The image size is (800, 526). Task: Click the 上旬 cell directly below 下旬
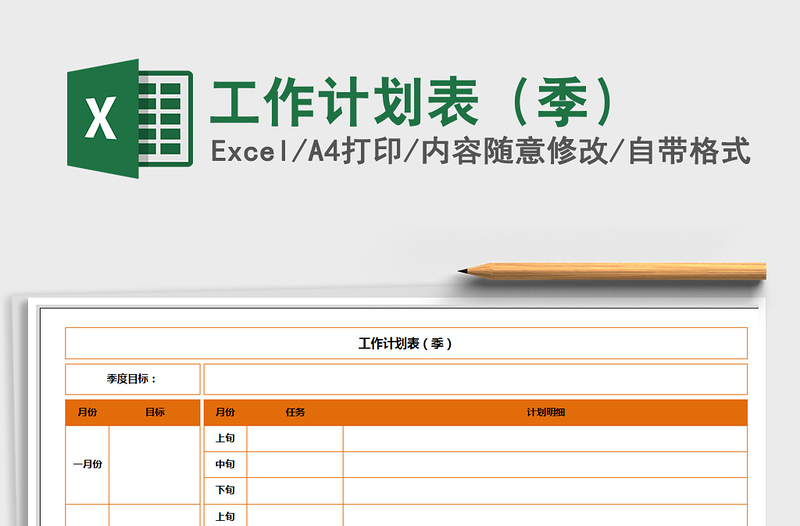pyautogui.click(x=225, y=516)
